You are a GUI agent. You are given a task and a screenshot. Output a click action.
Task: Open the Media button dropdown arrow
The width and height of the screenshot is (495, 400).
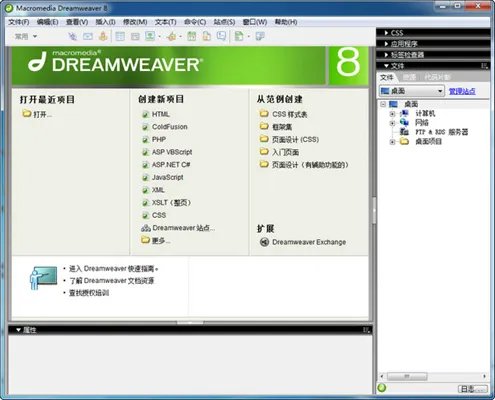coord(181,36)
